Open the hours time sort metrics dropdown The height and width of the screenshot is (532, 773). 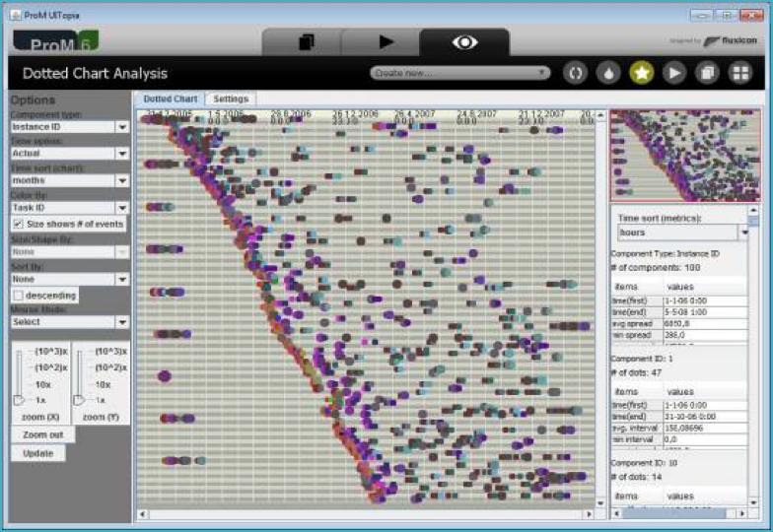[x=682, y=233]
